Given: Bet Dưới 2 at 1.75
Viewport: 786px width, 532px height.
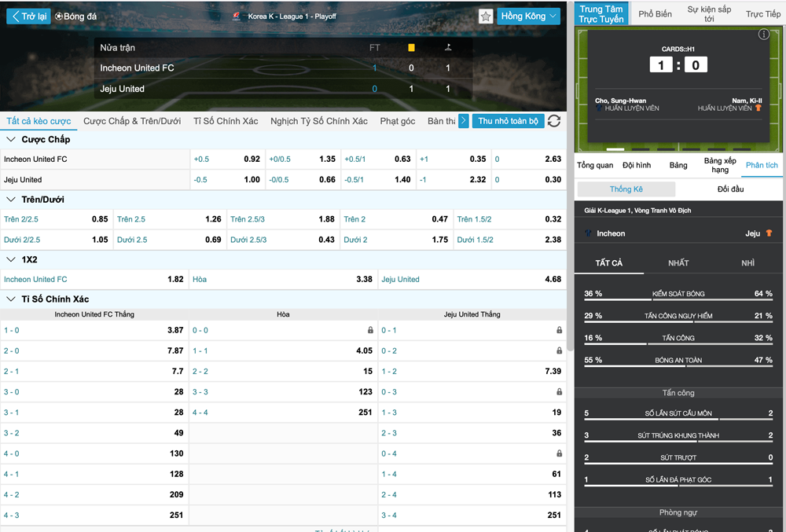Looking at the screenshot, I should [x=395, y=240].
